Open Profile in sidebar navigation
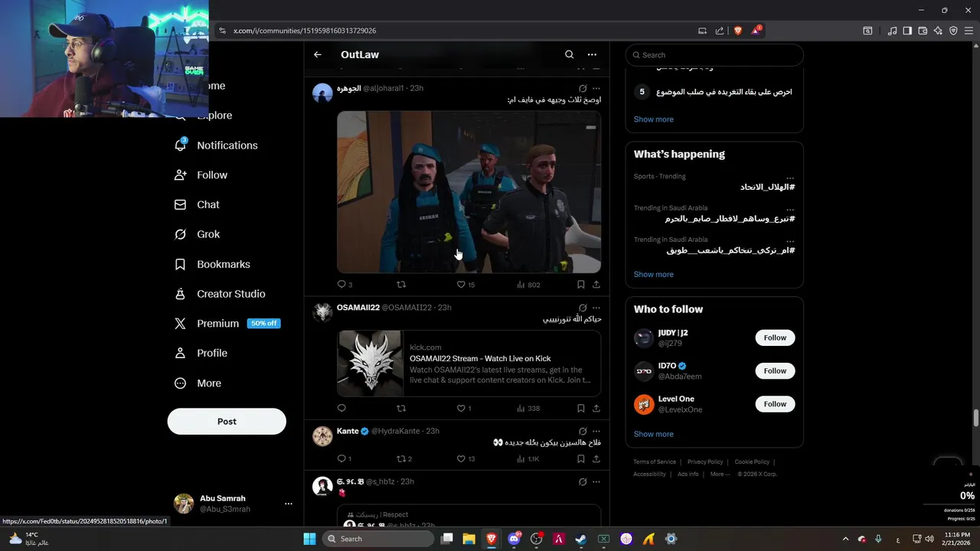Viewport: 980px width, 551px height. click(x=201, y=353)
